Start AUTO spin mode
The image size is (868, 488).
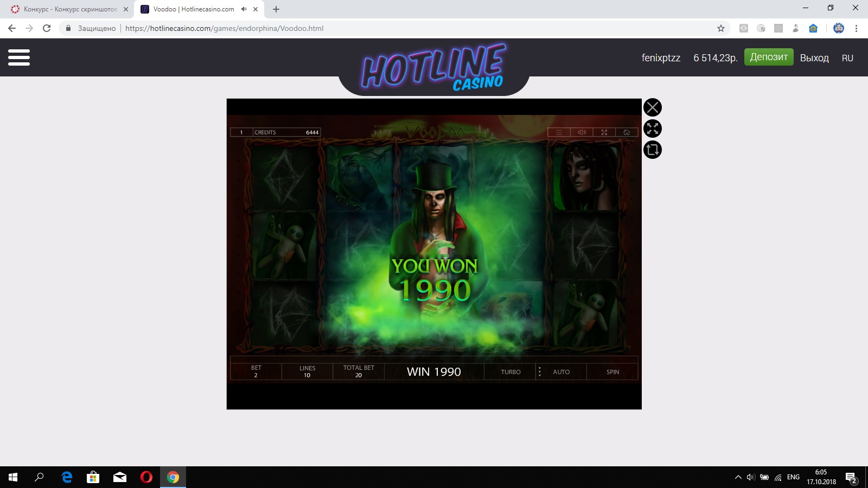(x=561, y=372)
